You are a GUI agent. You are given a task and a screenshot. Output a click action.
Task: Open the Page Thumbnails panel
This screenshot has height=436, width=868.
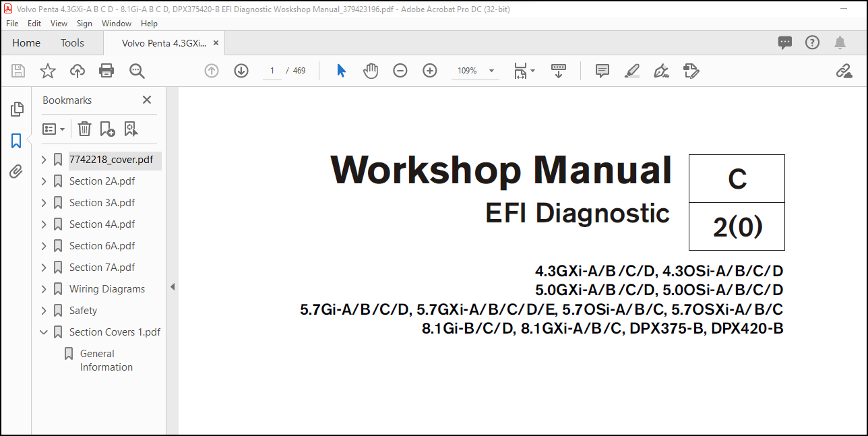point(17,109)
